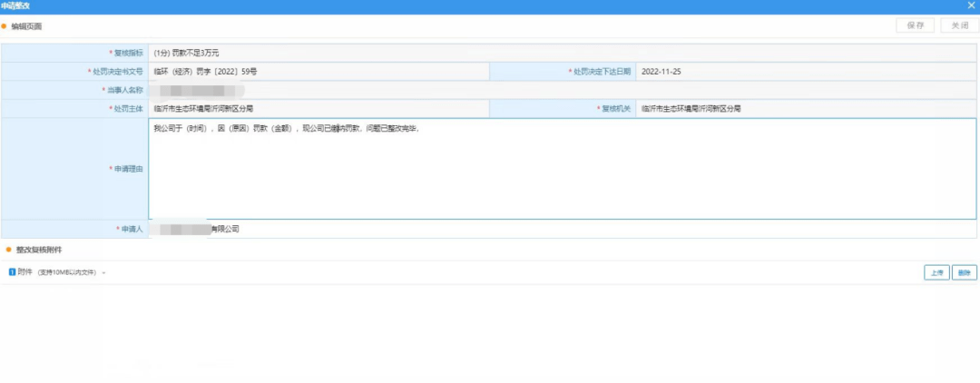
Task: Click the 复核指标 field value
Action: pyautogui.click(x=318, y=53)
